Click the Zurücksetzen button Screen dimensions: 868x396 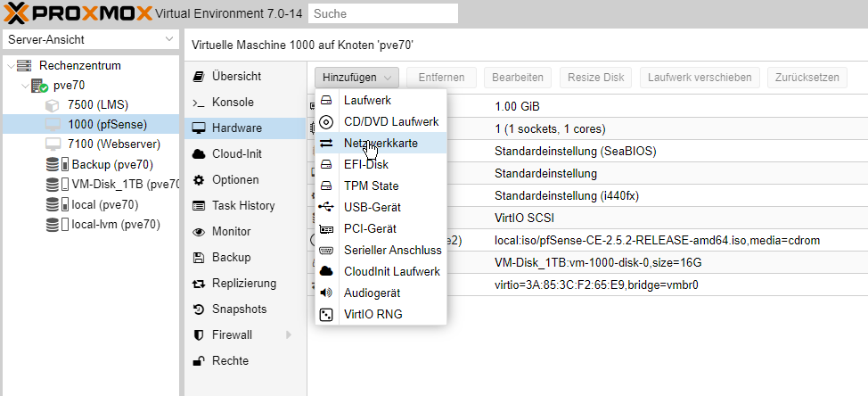[807, 78]
